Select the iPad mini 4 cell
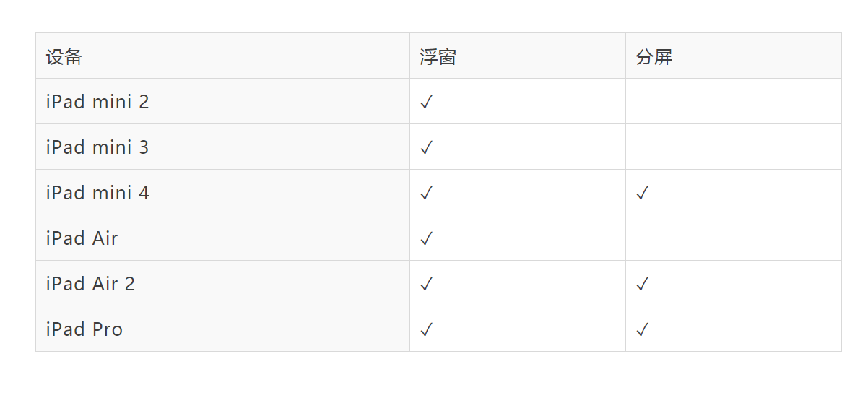The width and height of the screenshot is (868, 403). (x=97, y=193)
